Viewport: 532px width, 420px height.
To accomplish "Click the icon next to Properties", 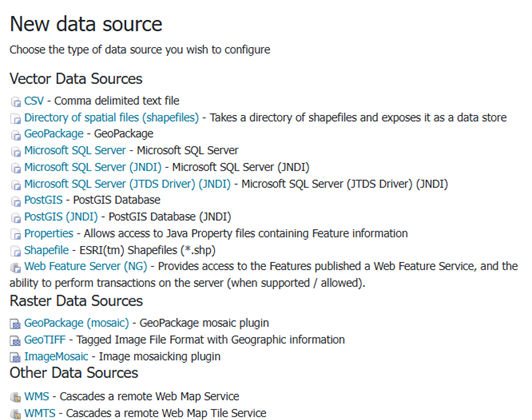I will [x=16, y=234].
